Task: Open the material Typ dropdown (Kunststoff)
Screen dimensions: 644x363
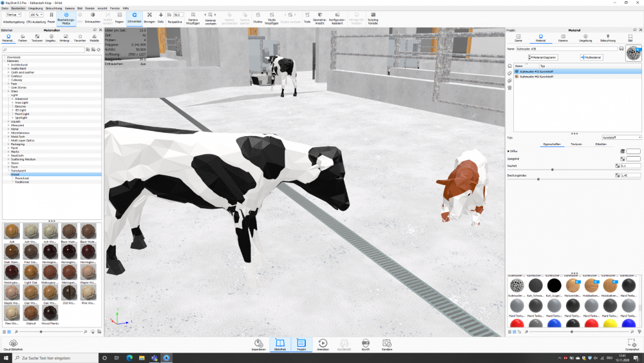Action: pyautogui.click(x=621, y=137)
